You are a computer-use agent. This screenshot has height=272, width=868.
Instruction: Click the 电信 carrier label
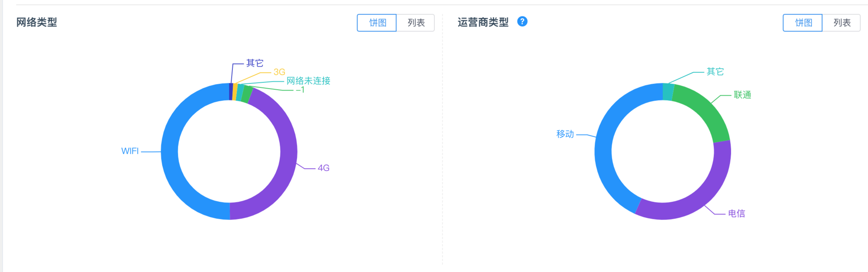[x=736, y=214]
